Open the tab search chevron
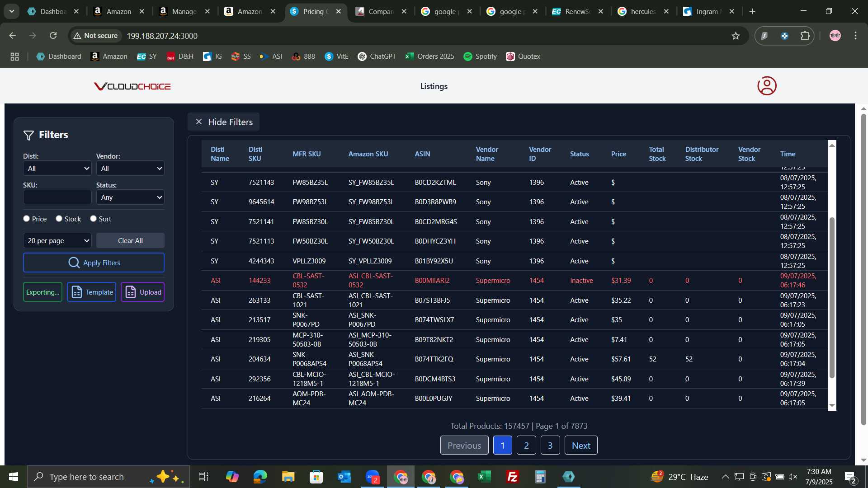868x488 pixels. tap(12, 11)
